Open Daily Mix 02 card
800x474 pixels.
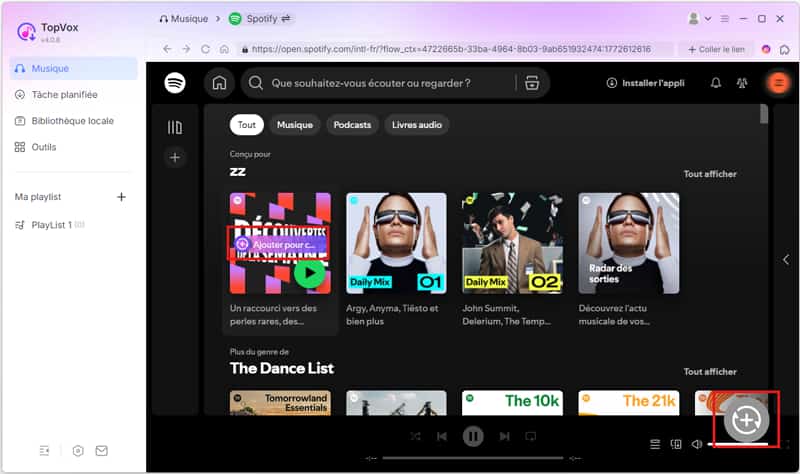tap(512, 260)
